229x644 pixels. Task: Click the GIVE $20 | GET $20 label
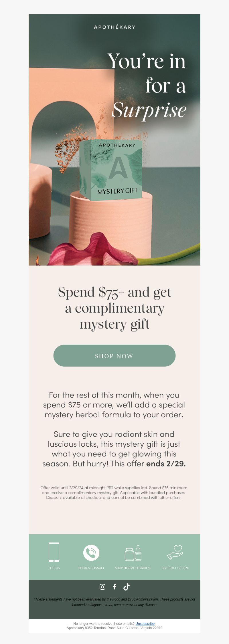point(175,568)
